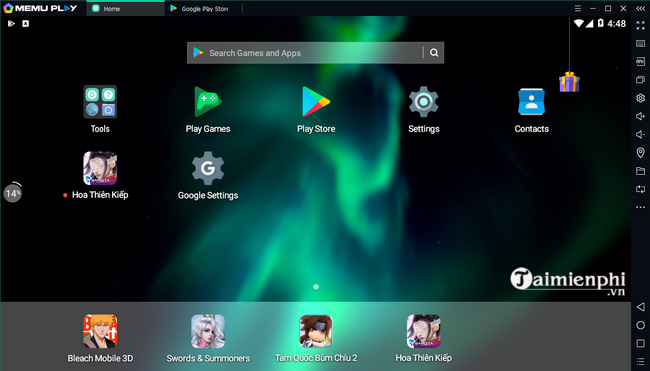
Task: Switch to the Google Play Store tab
Action: pos(204,8)
